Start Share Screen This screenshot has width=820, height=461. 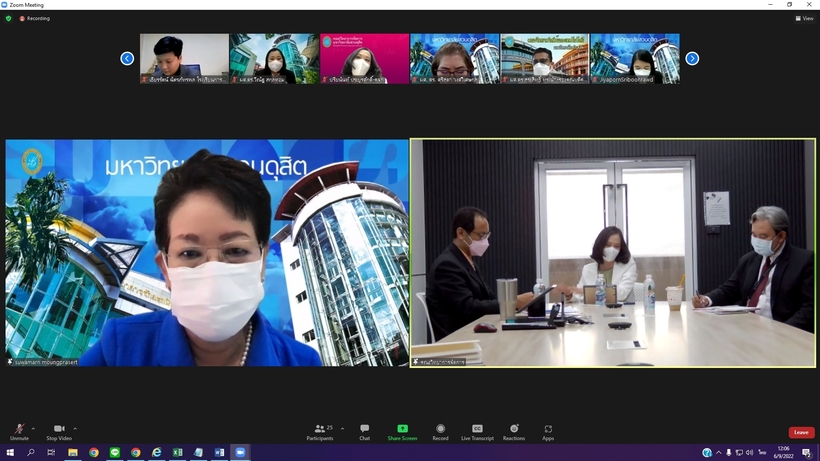[402, 432]
